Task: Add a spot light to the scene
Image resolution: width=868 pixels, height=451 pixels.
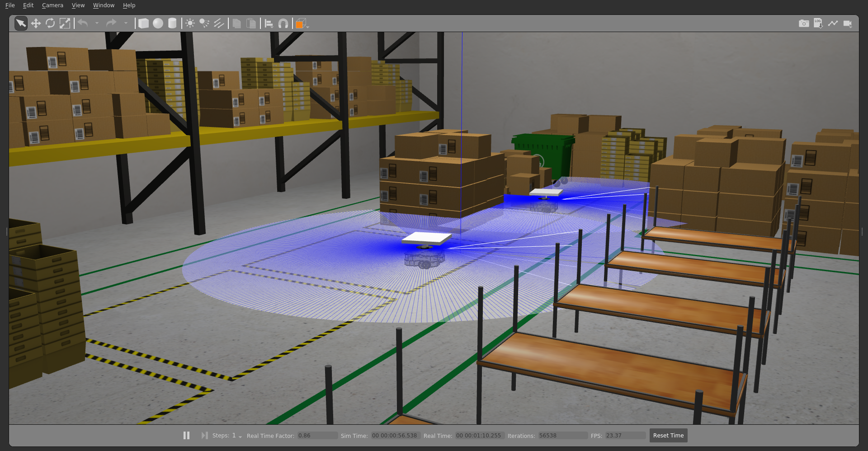Action: pyautogui.click(x=203, y=23)
